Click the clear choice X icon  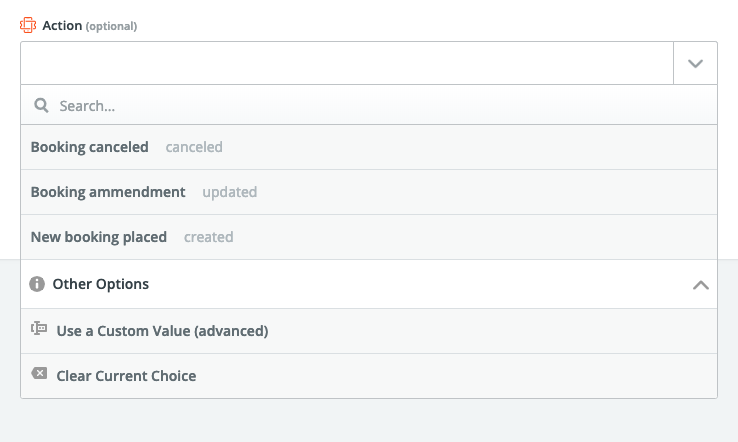click(39, 374)
